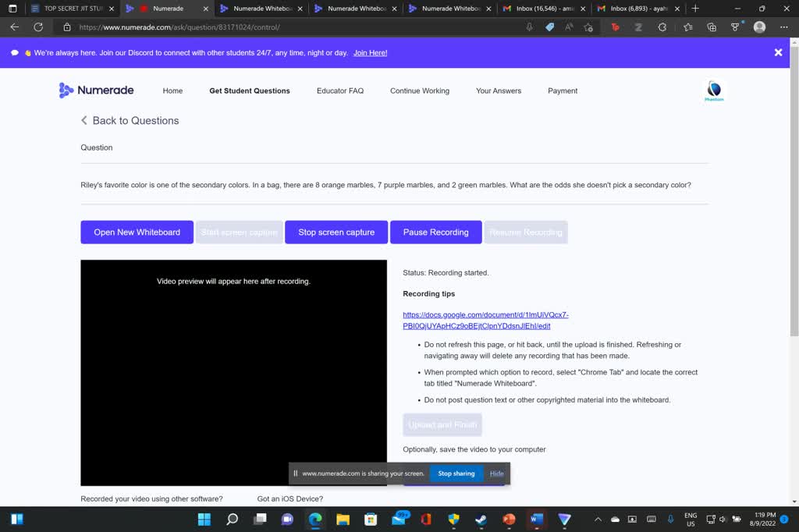This screenshot has width=799, height=532.
Task: Click the Pause Recording button
Action: pos(435,232)
